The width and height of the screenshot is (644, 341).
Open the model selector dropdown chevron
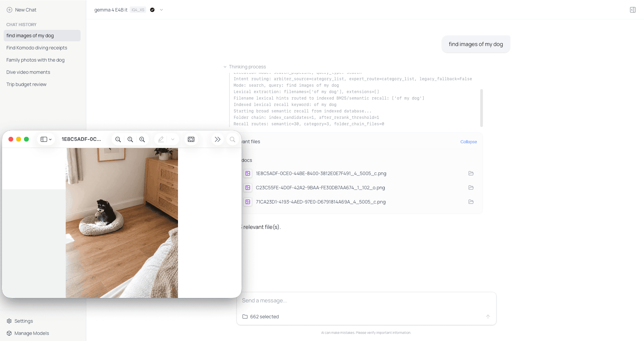[161, 10]
